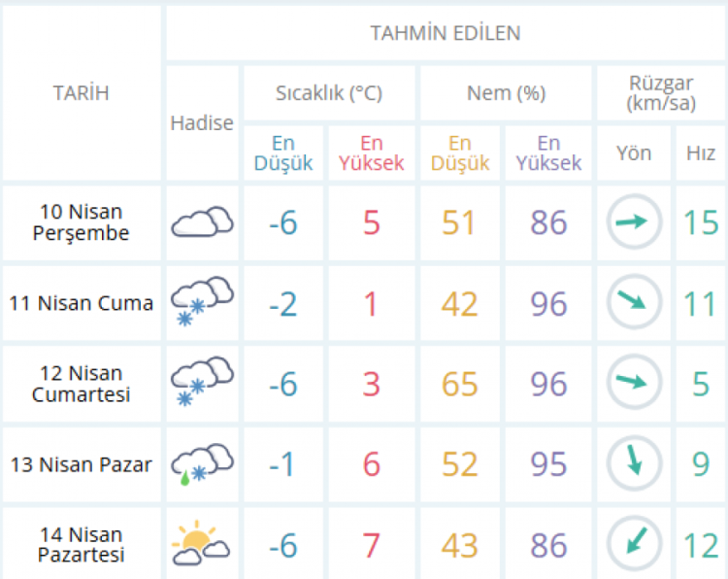
Task: Click the 10 Nisan Perşembe date cell
Action: 81,222
